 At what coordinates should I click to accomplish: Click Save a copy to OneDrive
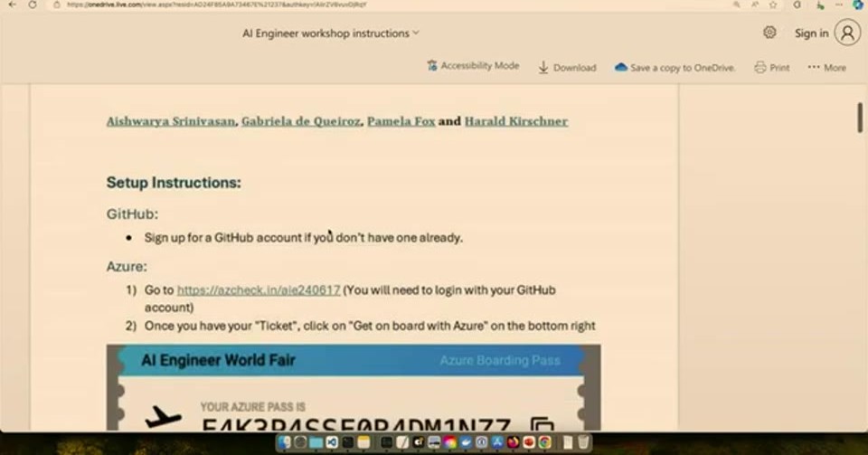(675, 68)
